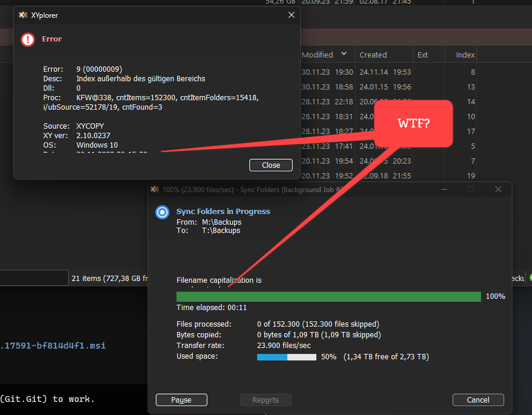The height and width of the screenshot is (415, 532).
Task: Click the To path T:\Backups
Action: pos(221,231)
